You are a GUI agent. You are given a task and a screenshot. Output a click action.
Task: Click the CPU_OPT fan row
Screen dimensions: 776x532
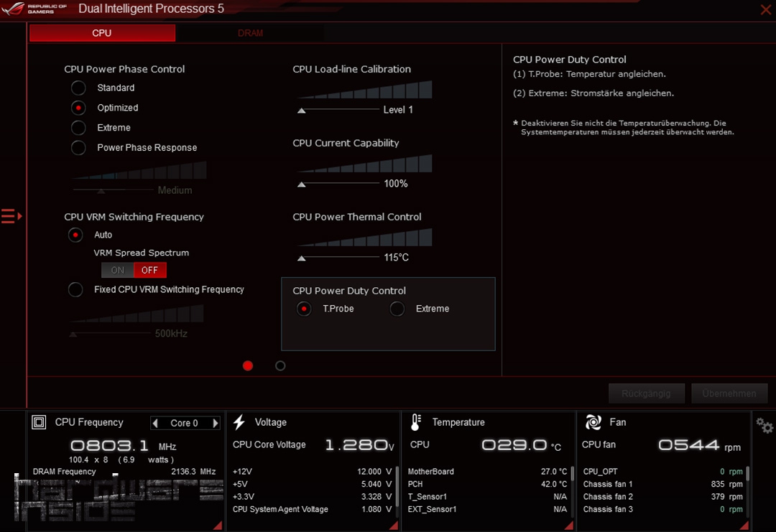coord(663,472)
